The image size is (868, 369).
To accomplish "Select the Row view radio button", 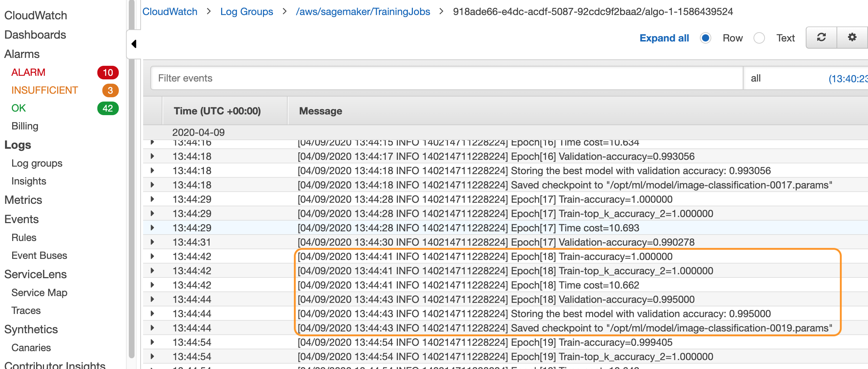I will [706, 38].
